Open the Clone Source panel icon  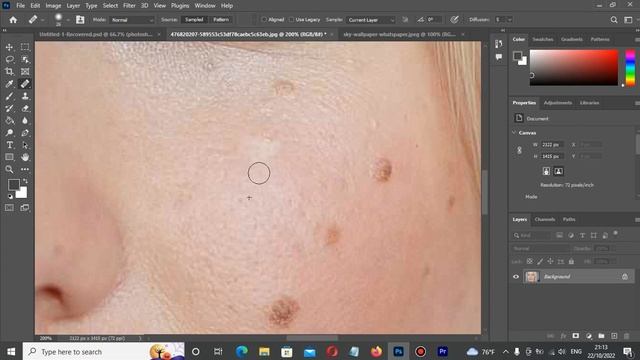point(80,20)
